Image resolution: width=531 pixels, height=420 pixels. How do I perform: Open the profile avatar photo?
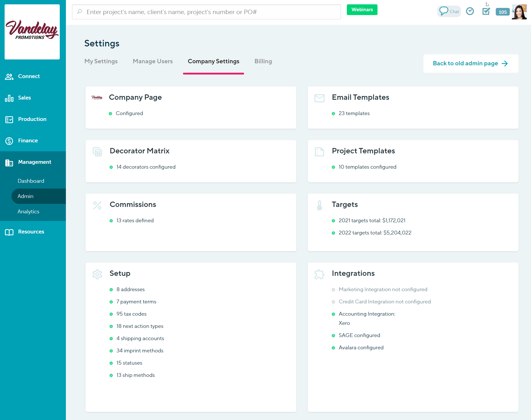519,12
